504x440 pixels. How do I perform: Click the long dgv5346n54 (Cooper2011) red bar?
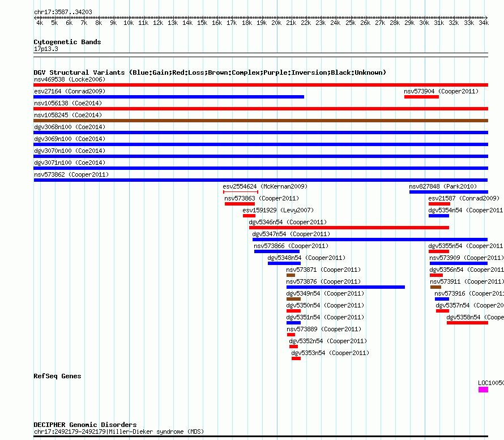[349, 228]
